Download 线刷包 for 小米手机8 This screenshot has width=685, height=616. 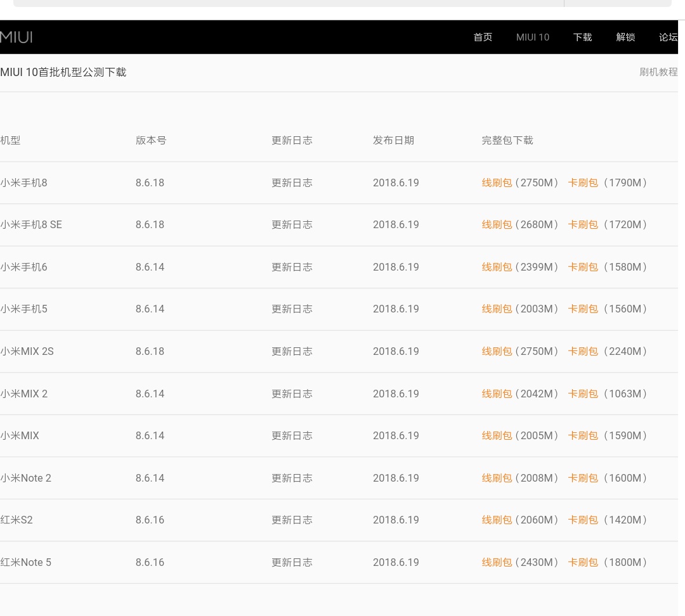[497, 183]
